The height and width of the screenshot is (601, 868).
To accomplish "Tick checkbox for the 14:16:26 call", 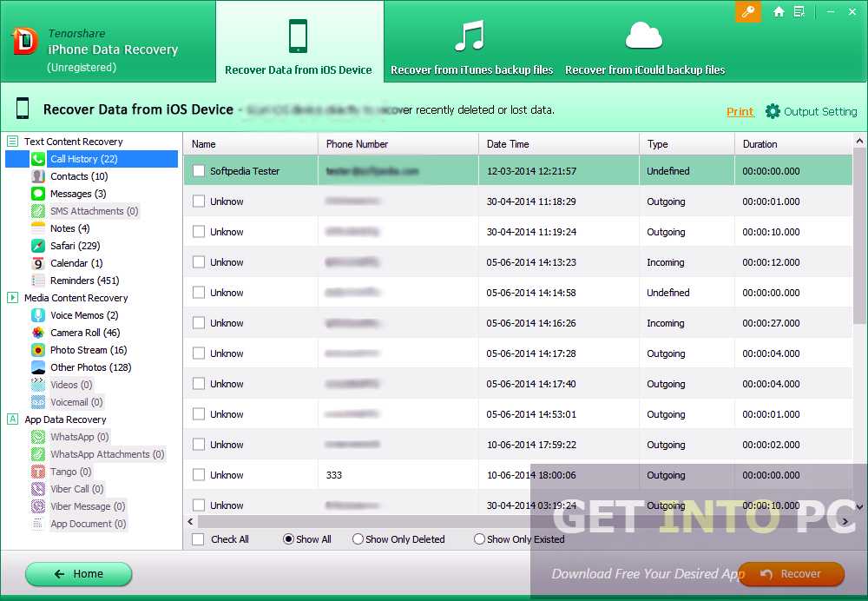I will pyautogui.click(x=199, y=323).
